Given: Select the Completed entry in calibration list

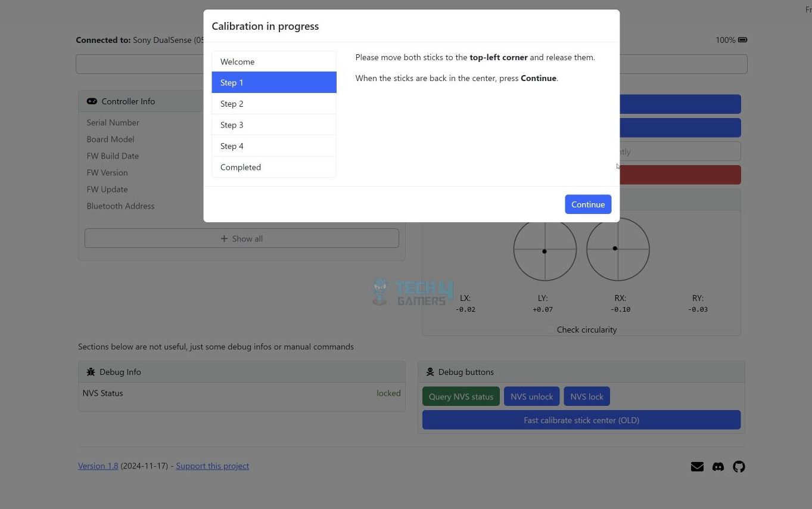Looking at the screenshot, I should click(274, 167).
